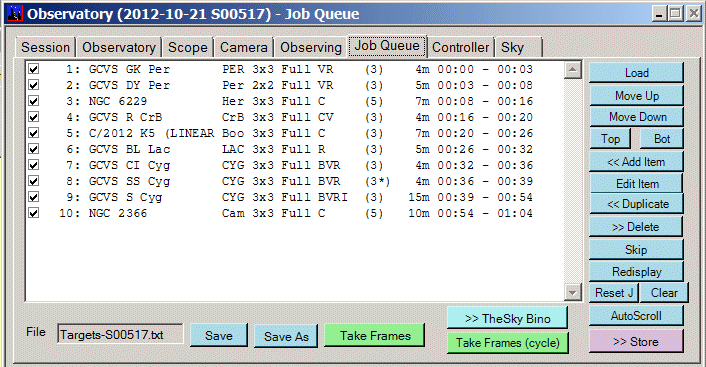Disable the NGC 2366 job checkbox
Image resolution: width=706 pixels, height=367 pixels.
[x=33, y=213]
